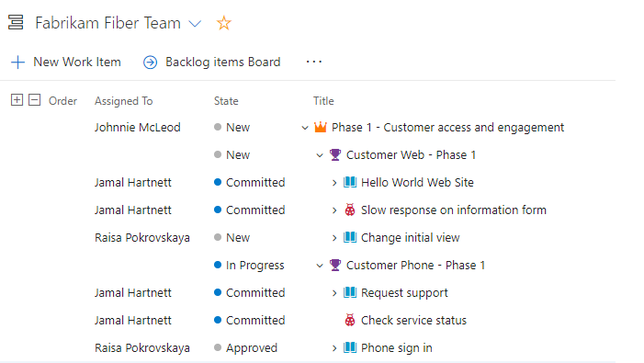Click Committed state of Hello World Web Site

click(249, 182)
